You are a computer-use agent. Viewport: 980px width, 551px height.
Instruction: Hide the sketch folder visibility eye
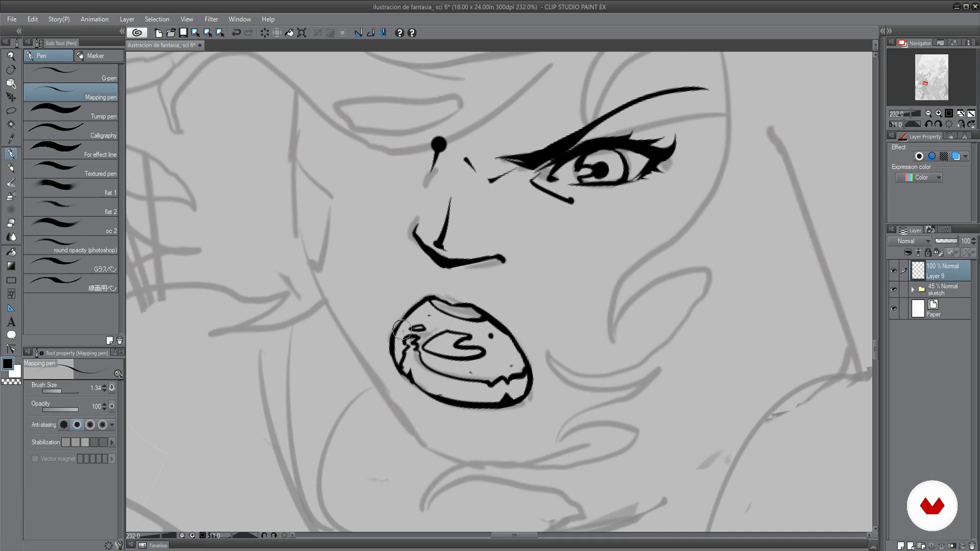(893, 289)
